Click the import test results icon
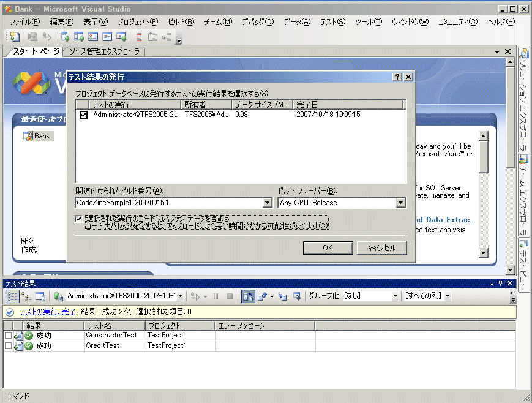Image resolution: width=532 pixels, height=403 pixels. 282,296
